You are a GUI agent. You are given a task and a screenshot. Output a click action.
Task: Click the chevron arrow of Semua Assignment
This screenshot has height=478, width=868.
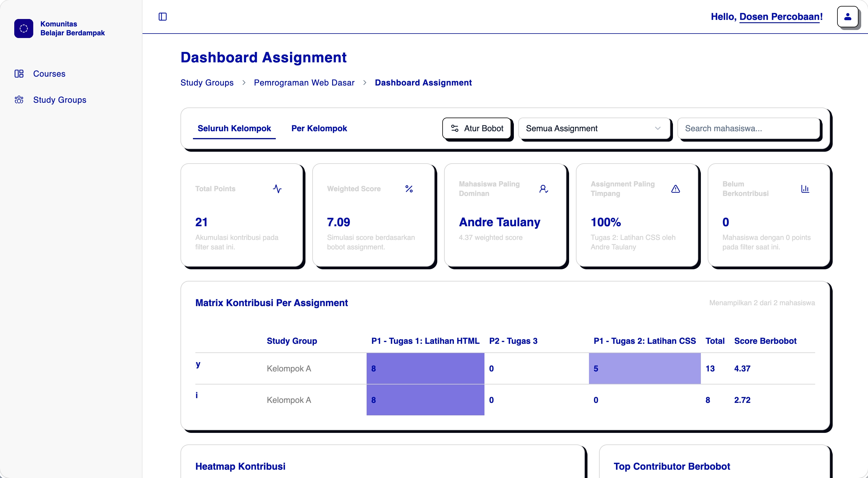click(658, 129)
